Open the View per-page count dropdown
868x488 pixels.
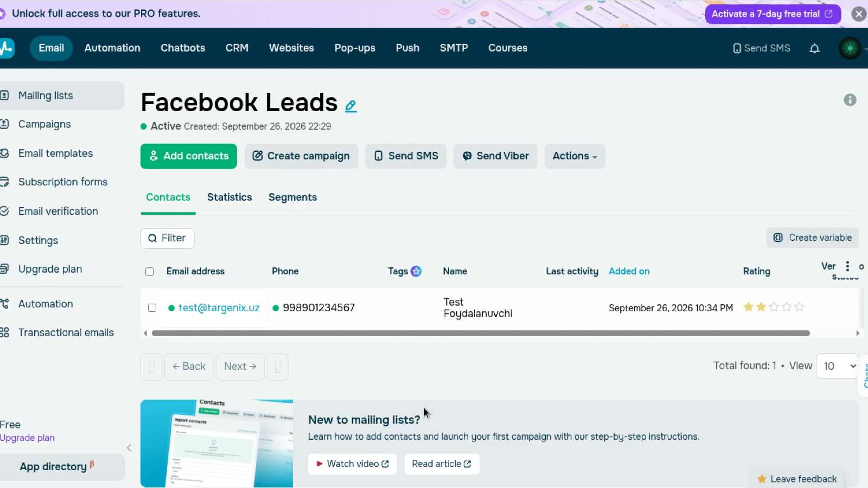click(838, 366)
